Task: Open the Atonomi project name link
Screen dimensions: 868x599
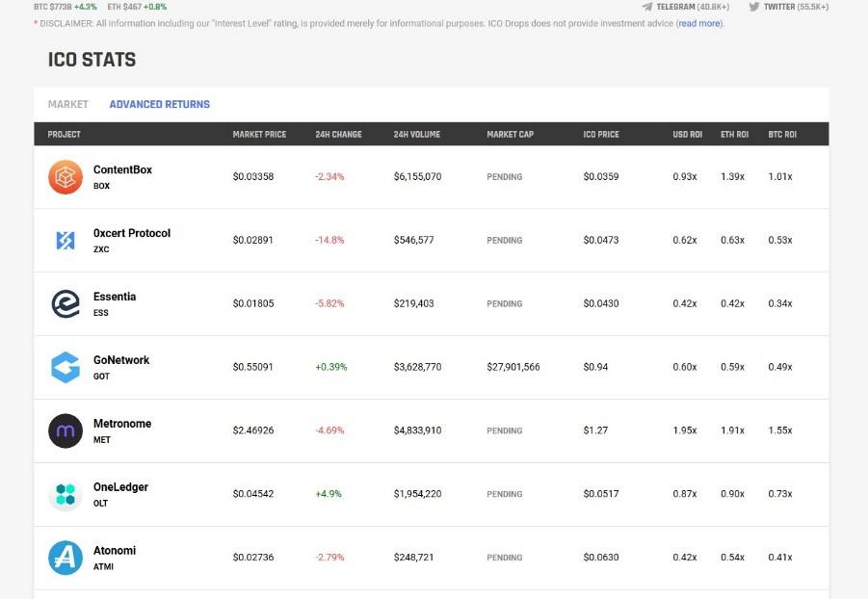Action: (x=115, y=550)
